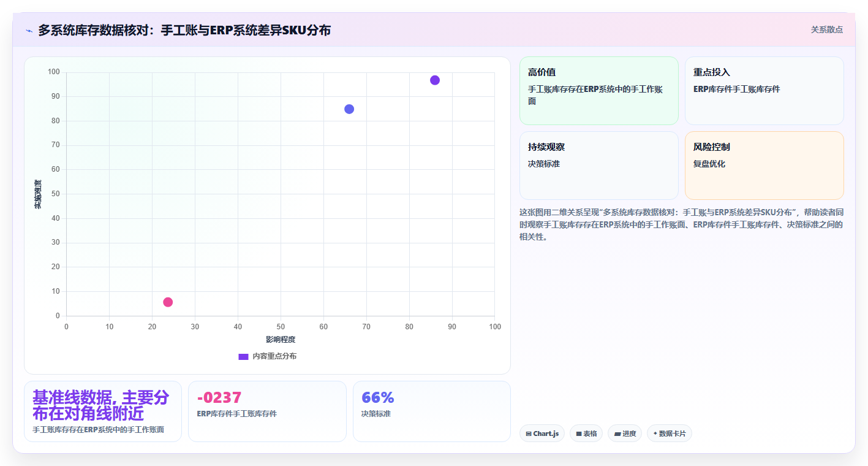Click the 实施难度 y-axis title
The height and width of the screenshot is (466, 868).
[38, 194]
